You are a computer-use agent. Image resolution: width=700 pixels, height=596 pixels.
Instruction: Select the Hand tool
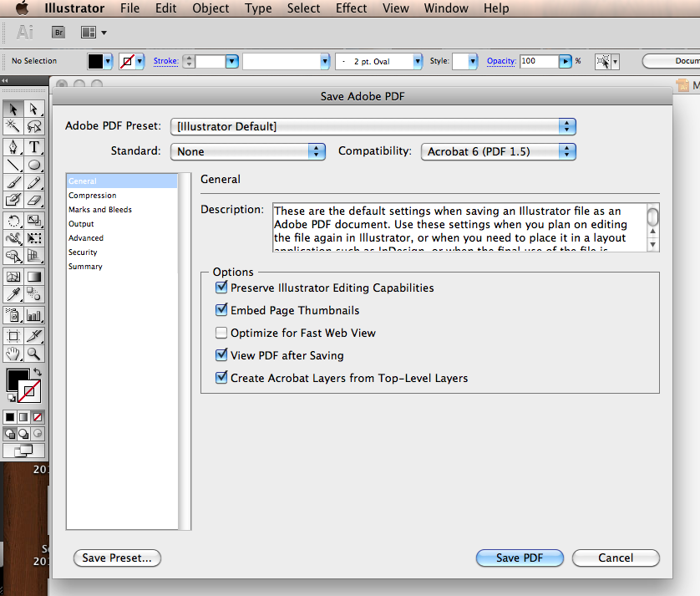pos(13,354)
